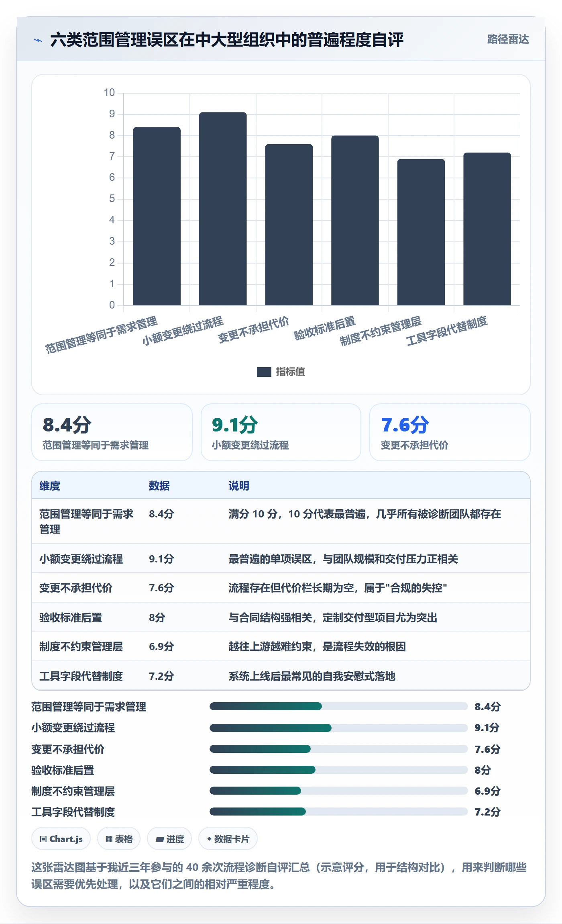This screenshot has height=924, width=562.
Task: Select the 进度 tag chip
Action: click(x=169, y=839)
